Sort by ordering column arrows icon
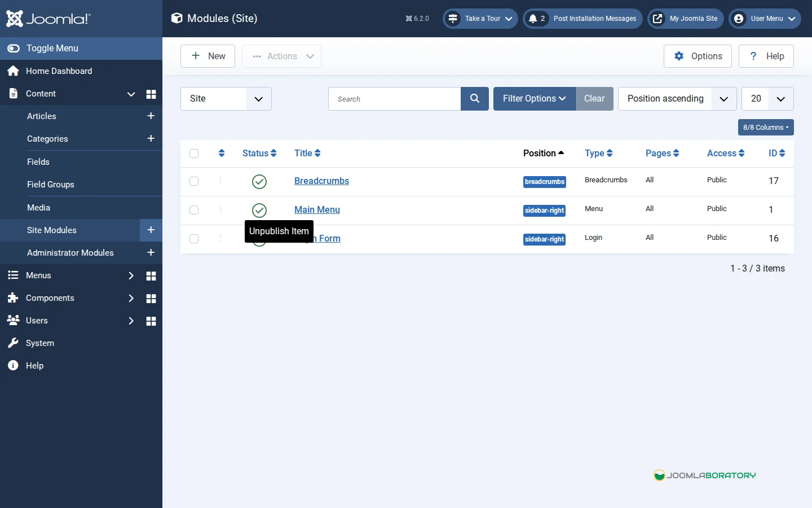Viewport: 812px width, 508px height. [222, 154]
